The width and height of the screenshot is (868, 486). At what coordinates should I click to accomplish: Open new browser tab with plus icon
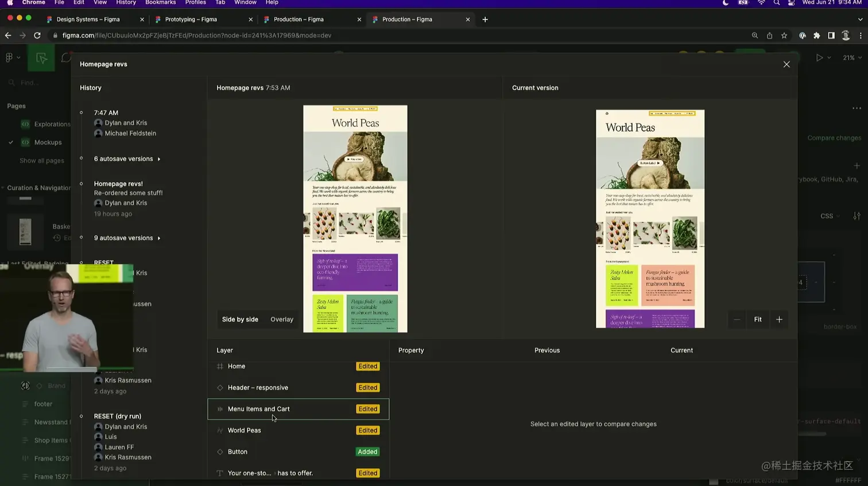click(485, 20)
